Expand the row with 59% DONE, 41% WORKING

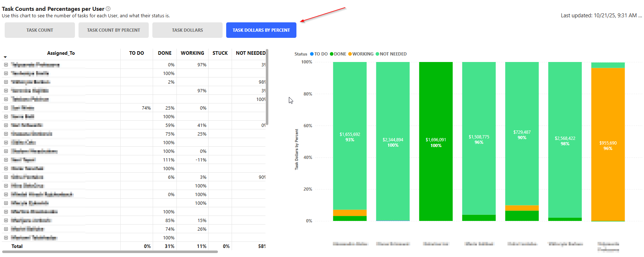click(x=6, y=125)
